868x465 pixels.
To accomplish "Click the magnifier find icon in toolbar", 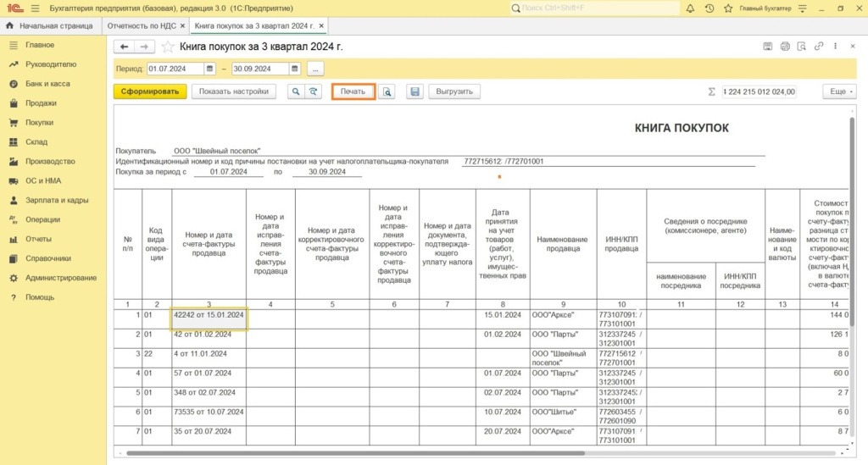I will point(296,91).
